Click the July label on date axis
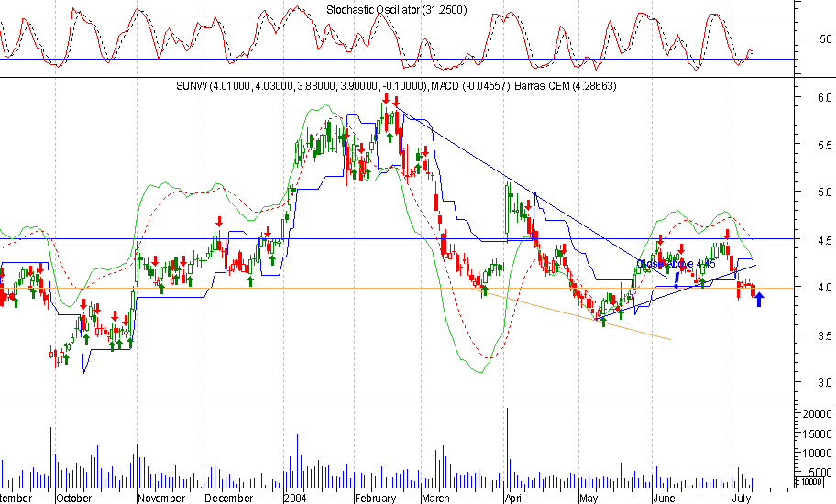 [x=742, y=499]
